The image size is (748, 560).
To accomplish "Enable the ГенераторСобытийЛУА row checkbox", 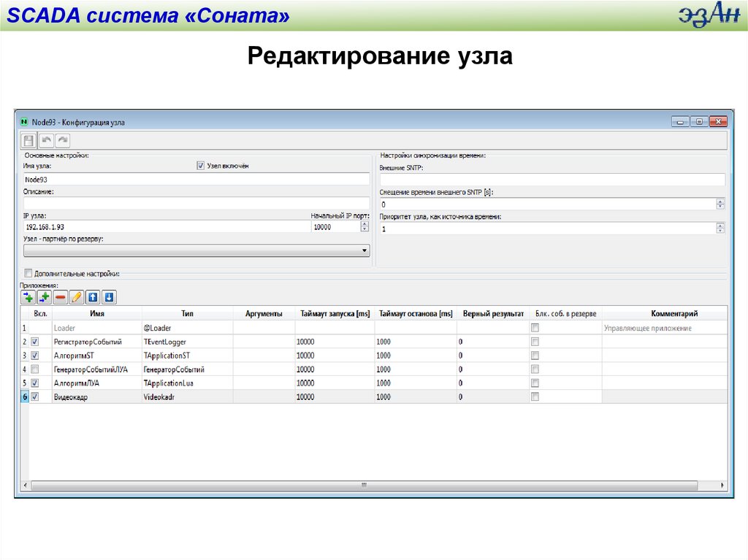I will (35, 369).
